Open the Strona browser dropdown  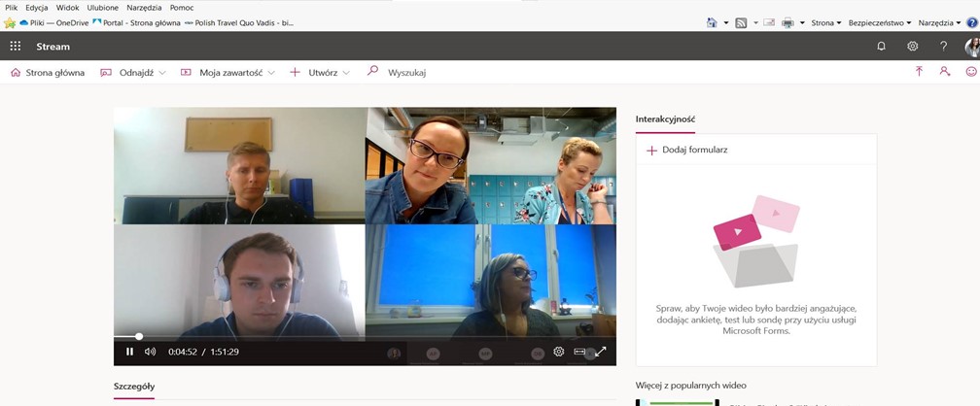click(825, 23)
